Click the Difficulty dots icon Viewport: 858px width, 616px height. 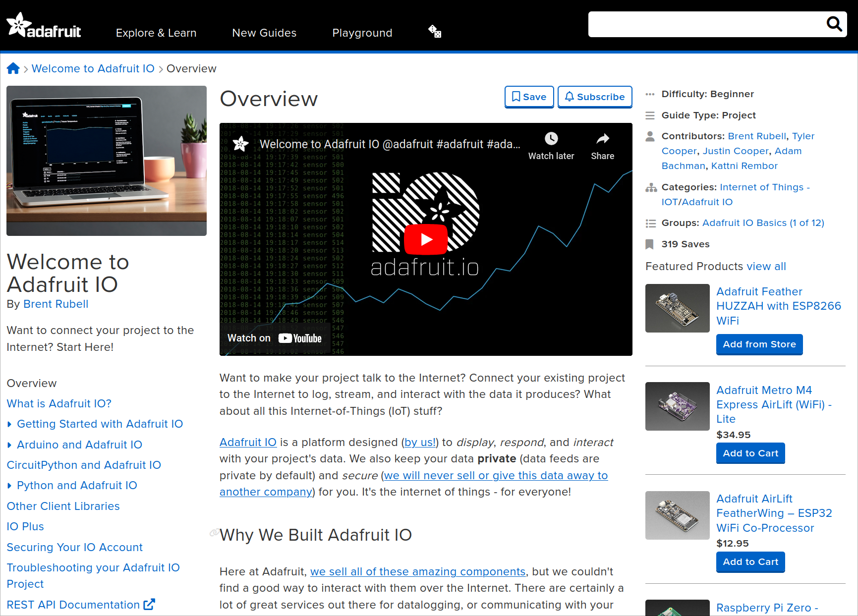(650, 94)
